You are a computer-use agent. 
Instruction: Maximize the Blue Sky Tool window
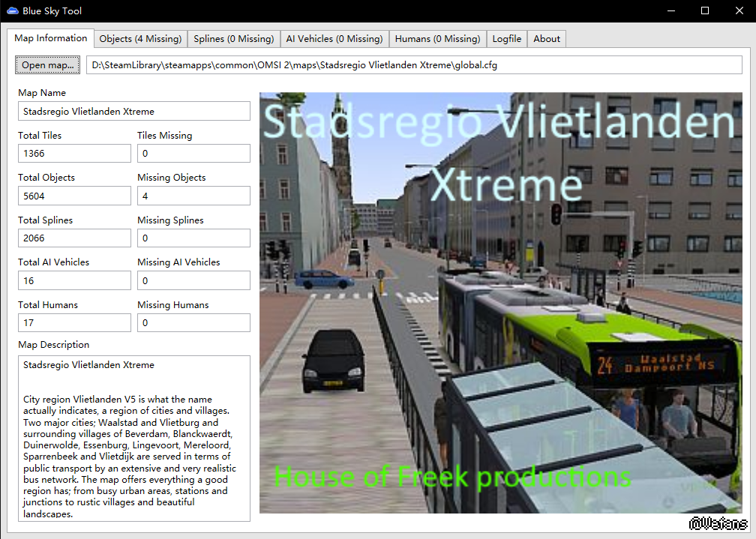tap(705, 10)
